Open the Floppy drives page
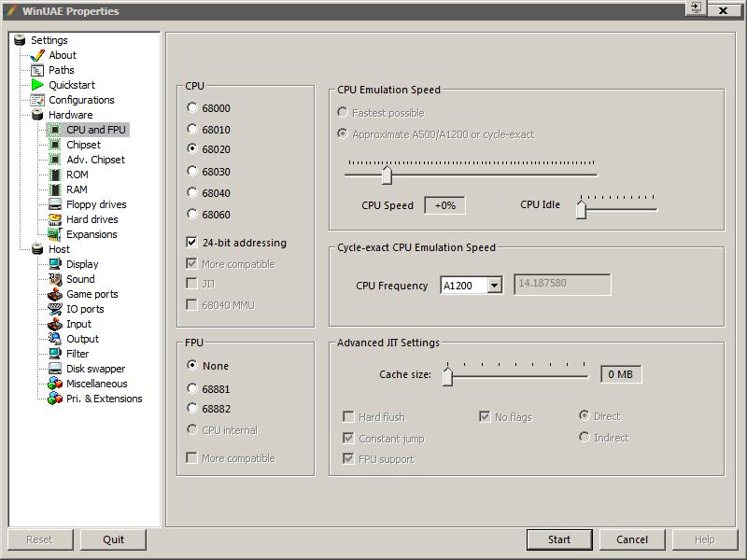The height and width of the screenshot is (560, 747). pyautogui.click(x=96, y=204)
